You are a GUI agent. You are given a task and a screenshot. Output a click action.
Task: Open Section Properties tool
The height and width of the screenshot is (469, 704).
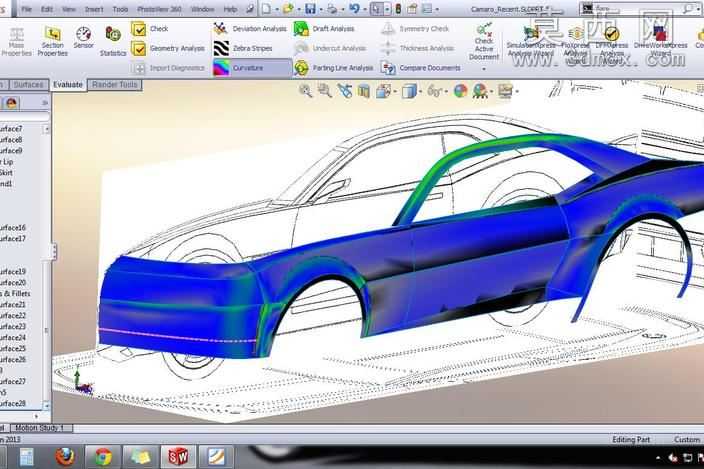[53, 42]
